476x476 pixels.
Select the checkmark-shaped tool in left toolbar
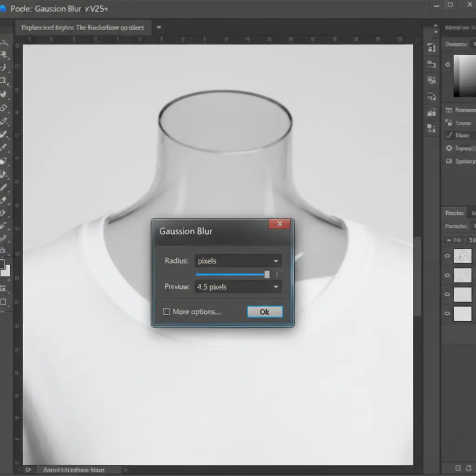[4, 134]
